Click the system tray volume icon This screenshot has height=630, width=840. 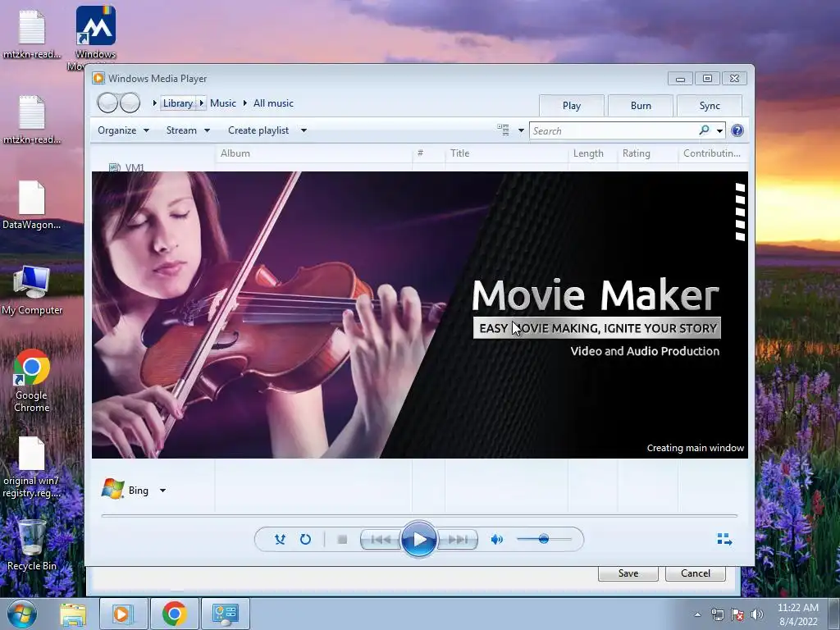coord(756,614)
